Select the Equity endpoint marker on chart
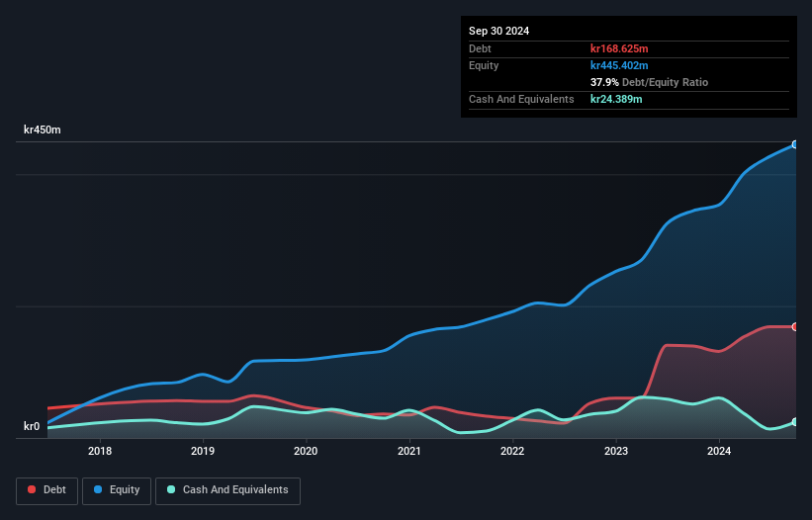This screenshot has width=812, height=520. pyautogui.click(x=795, y=145)
